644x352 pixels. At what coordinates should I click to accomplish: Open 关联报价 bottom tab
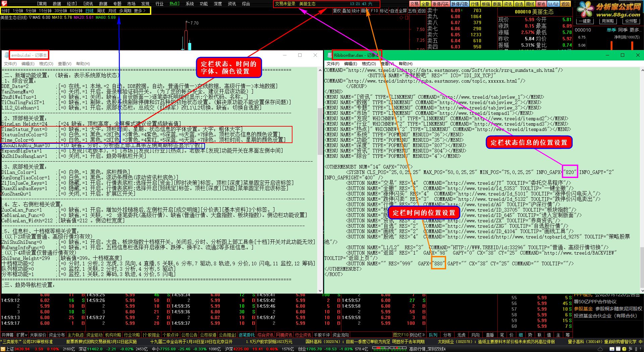click(38, 335)
